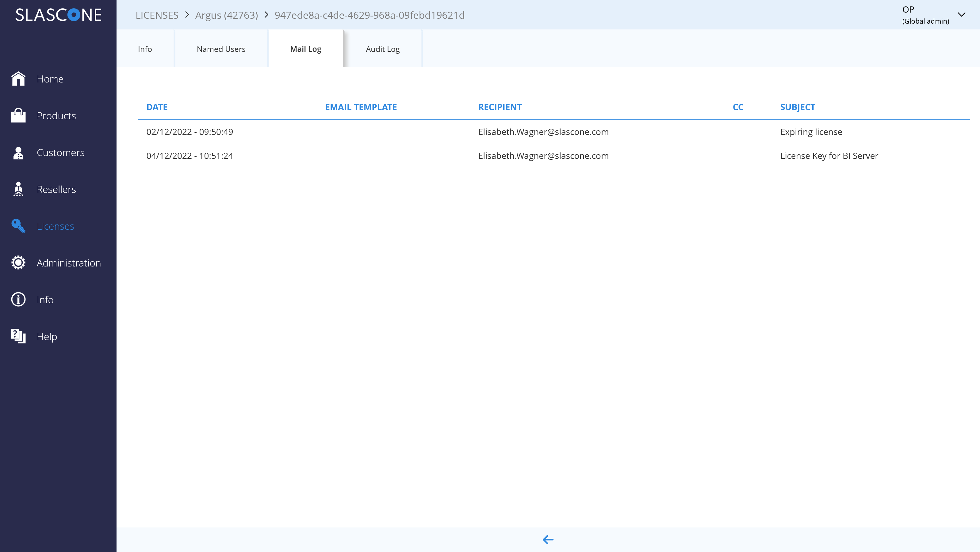The height and width of the screenshot is (552, 980).
Task: Click date 02/12/2022 - 09:50:49
Action: point(189,132)
